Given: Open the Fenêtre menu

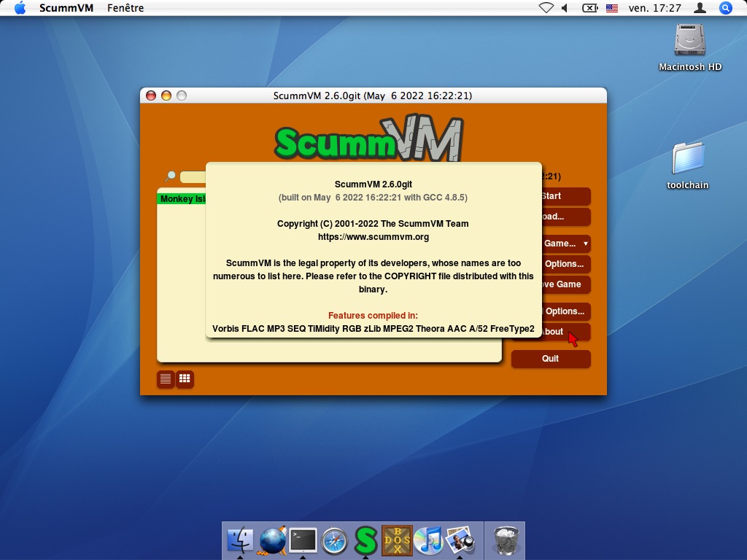Looking at the screenshot, I should [x=125, y=7].
